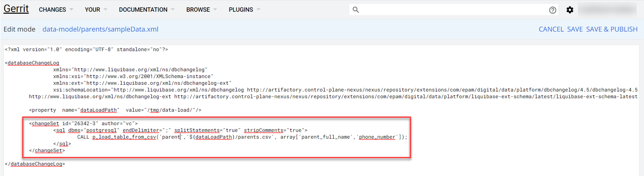Click the dataLoadPath property line

pyautogui.click(x=115, y=110)
